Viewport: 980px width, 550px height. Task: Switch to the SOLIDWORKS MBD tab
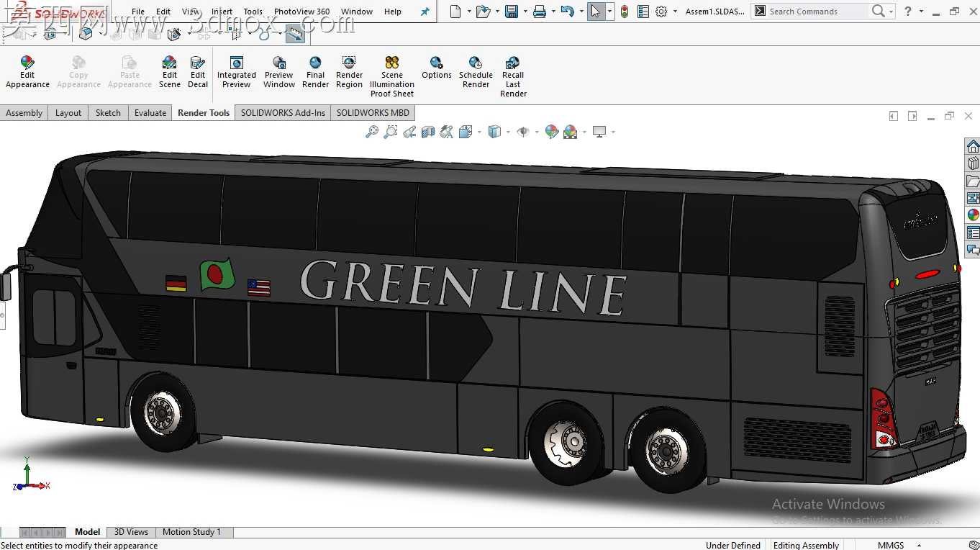373,112
